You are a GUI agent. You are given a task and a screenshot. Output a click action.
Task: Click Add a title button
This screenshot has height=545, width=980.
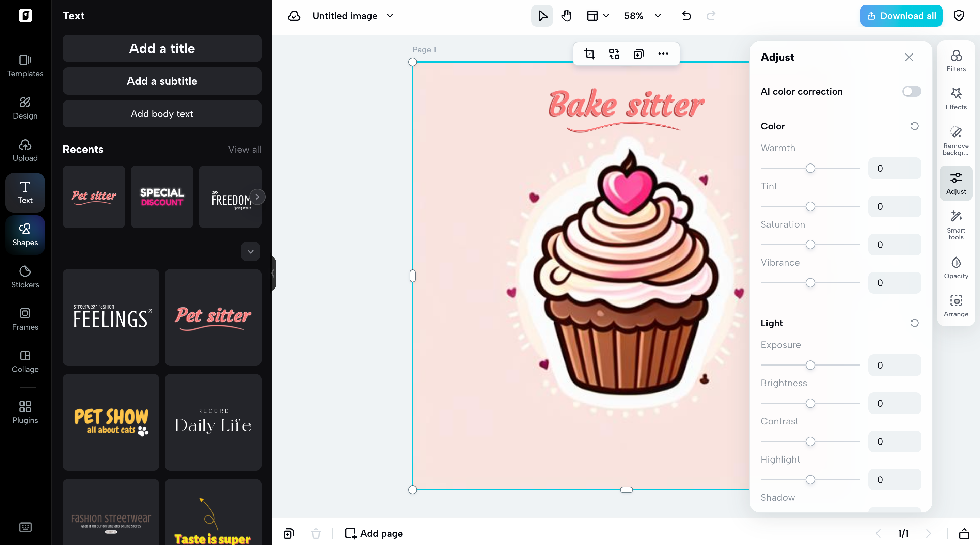(162, 48)
